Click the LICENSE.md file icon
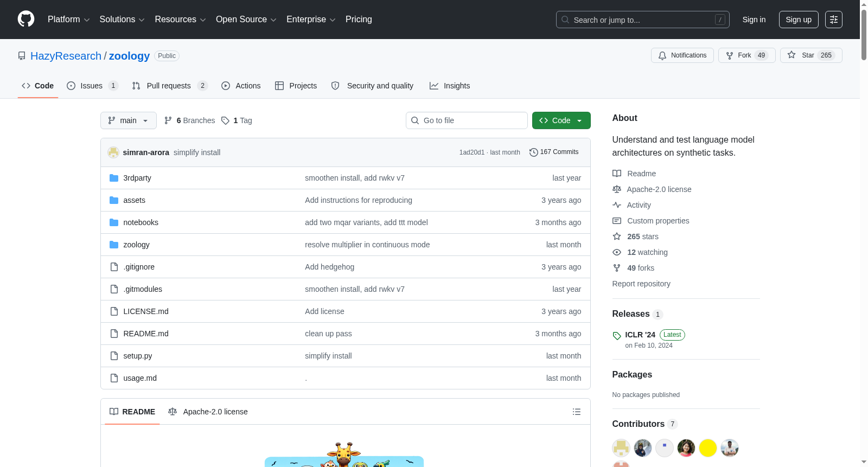This screenshot has width=868, height=467. tap(114, 311)
